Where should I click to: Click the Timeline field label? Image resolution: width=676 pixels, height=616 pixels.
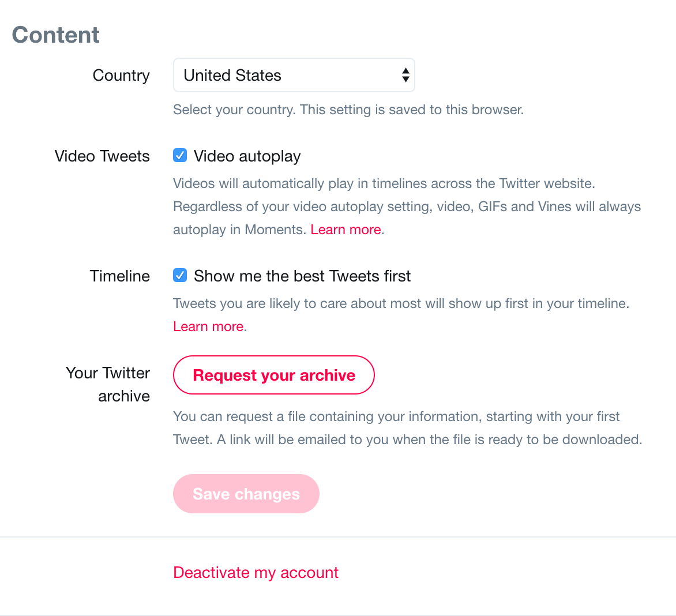pyautogui.click(x=120, y=276)
